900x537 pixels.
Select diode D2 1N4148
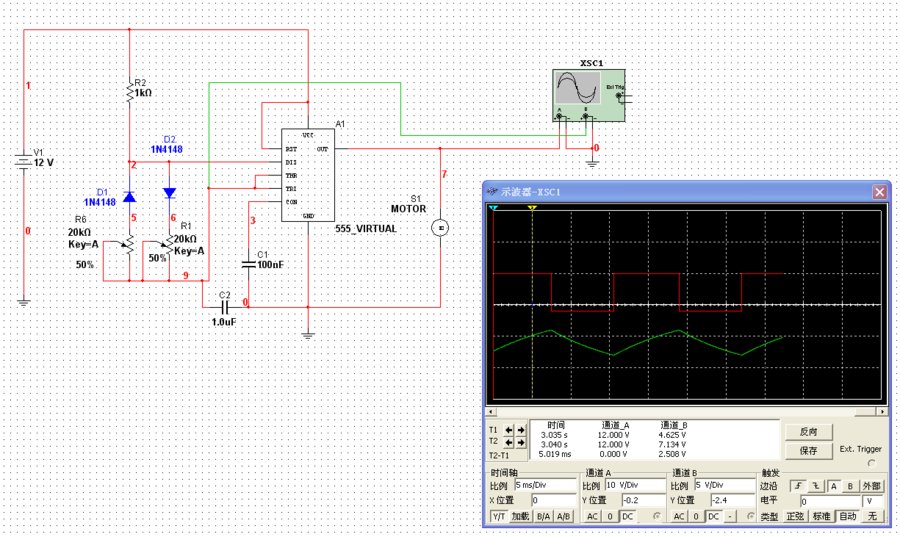[169, 193]
